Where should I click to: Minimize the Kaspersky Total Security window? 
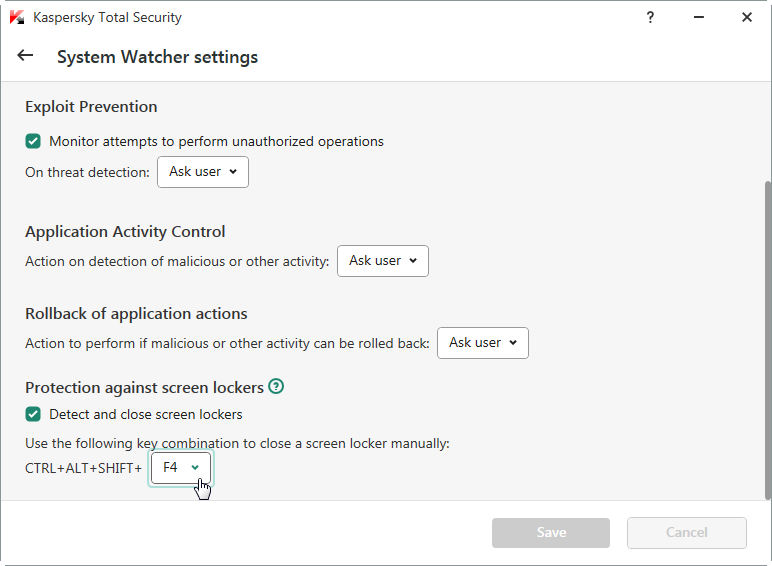click(x=699, y=17)
